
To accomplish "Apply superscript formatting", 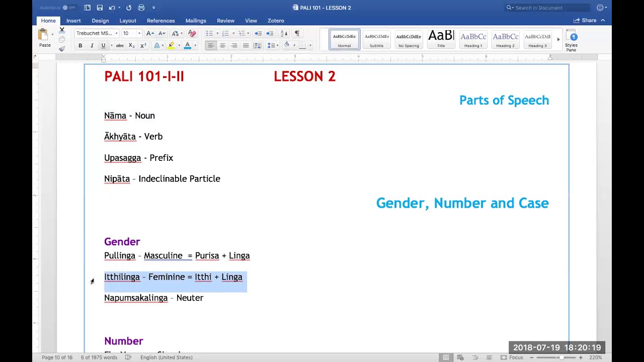I will click(143, 46).
